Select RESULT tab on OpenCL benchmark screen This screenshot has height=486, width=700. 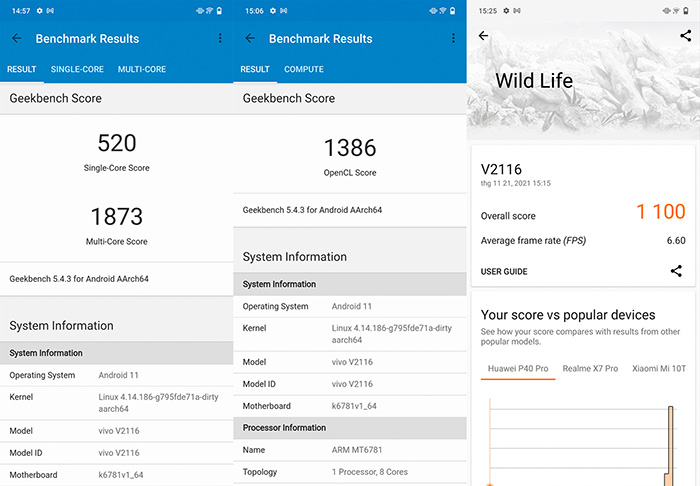(255, 69)
